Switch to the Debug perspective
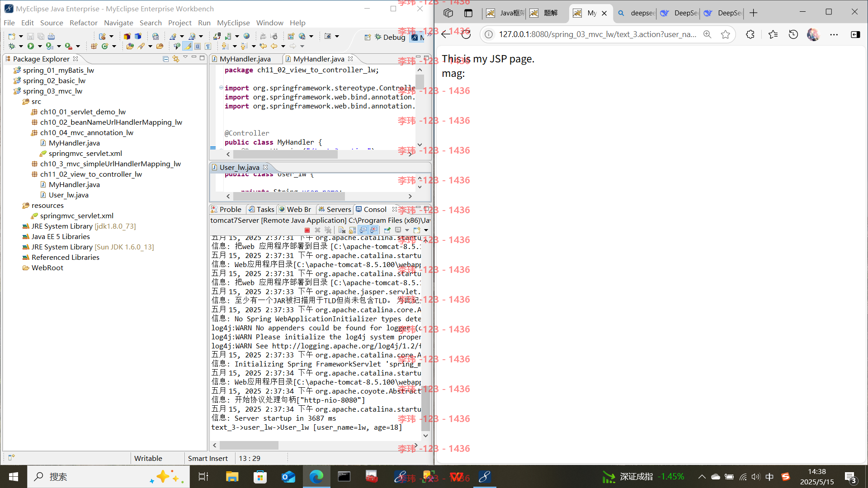The height and width of the screenshot is (488, 868). tap(390, 37)
